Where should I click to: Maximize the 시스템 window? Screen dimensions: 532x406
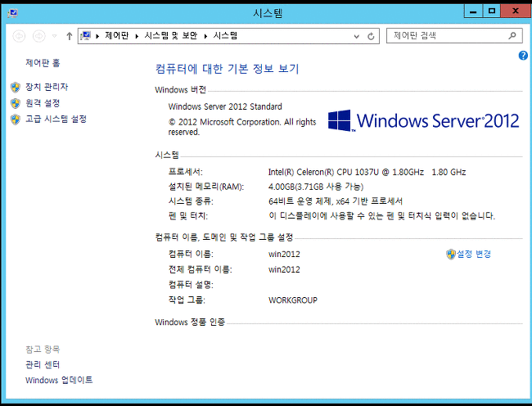coord(492,11)
